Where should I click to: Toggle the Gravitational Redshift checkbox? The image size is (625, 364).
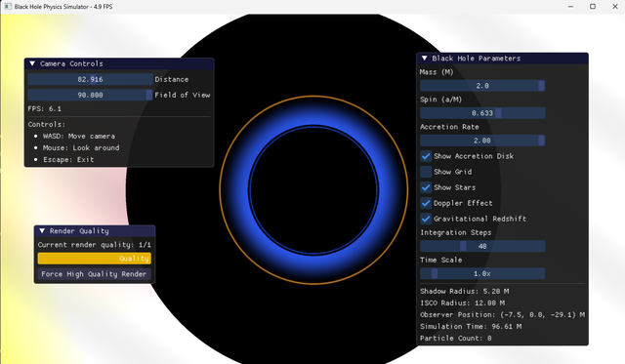[426, 219]
